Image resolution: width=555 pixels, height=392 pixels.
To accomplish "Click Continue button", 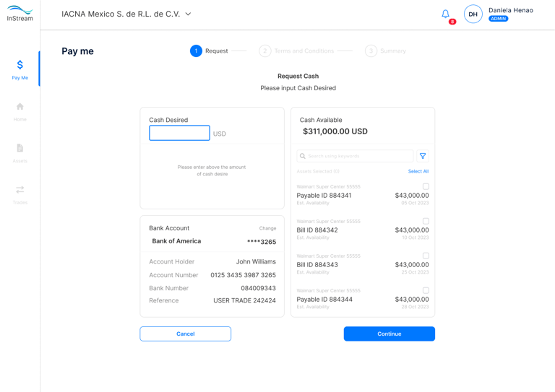I will 389,334.
